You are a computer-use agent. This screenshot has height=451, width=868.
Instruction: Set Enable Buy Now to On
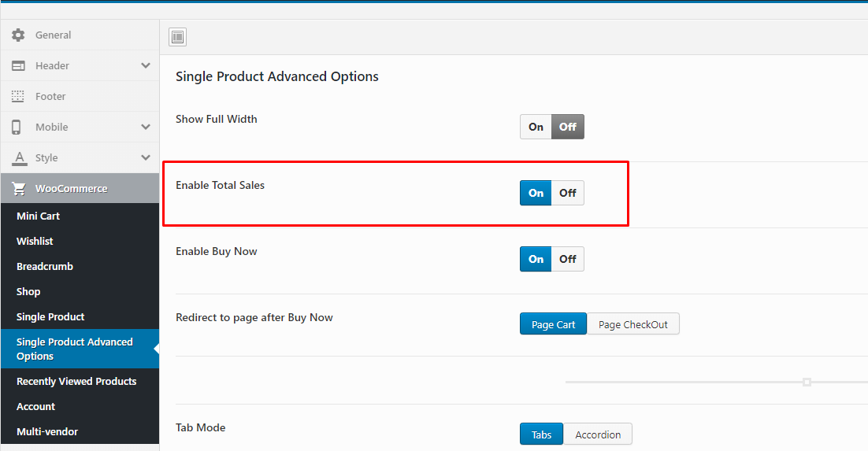(x=536, y=259)
